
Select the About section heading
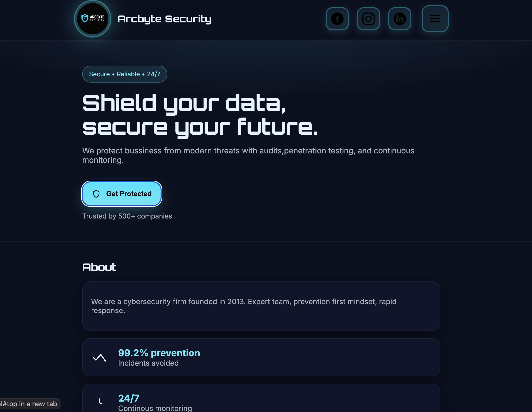99,267
